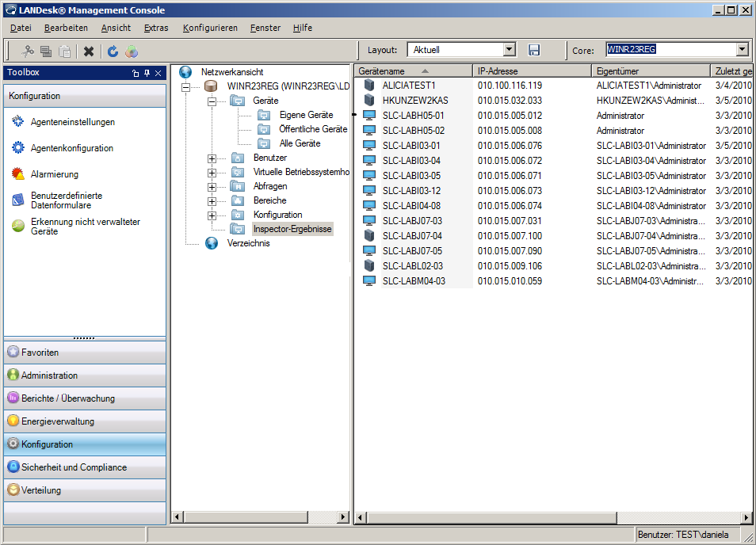
Task: Expand the Benutzer tree node
Action: click(x=212, y=158)
